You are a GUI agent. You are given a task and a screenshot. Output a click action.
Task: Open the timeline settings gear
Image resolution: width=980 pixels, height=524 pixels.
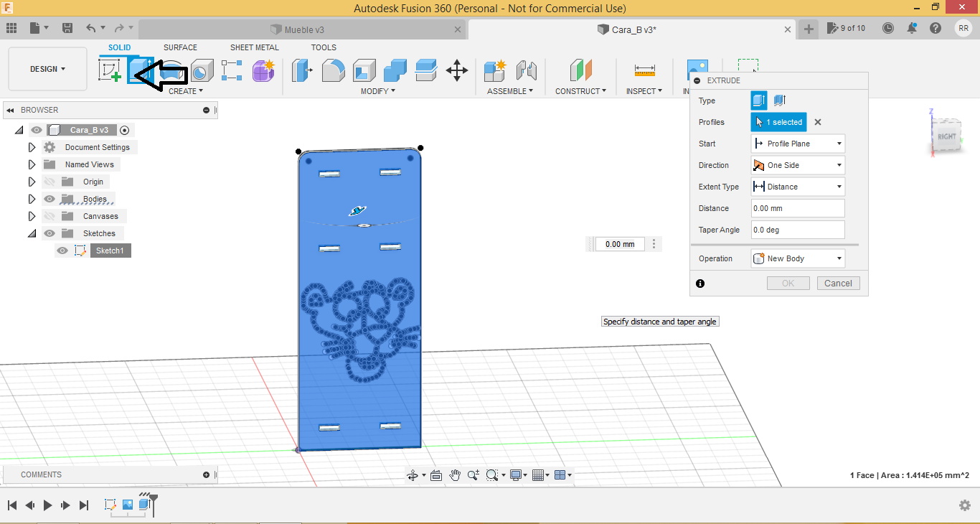coord(965,505)
